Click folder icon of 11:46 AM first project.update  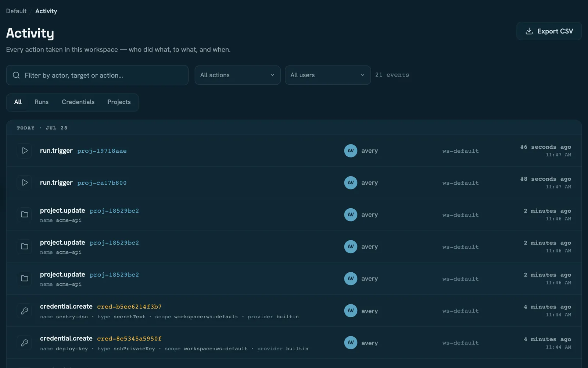tap(25, 215)
